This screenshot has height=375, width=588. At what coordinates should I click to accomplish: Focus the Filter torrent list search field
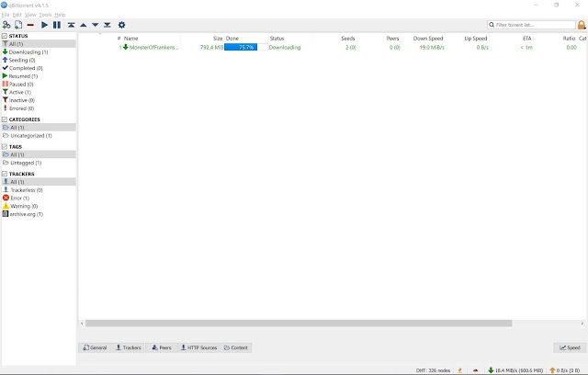click(x=531, y=25)
